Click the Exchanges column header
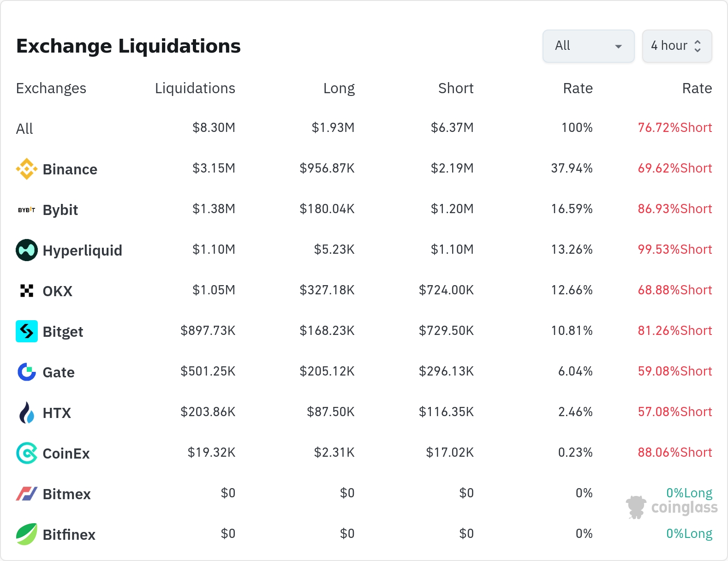This screenshot has width=728, height=561. pyautogui.click(x=51, y=88)
